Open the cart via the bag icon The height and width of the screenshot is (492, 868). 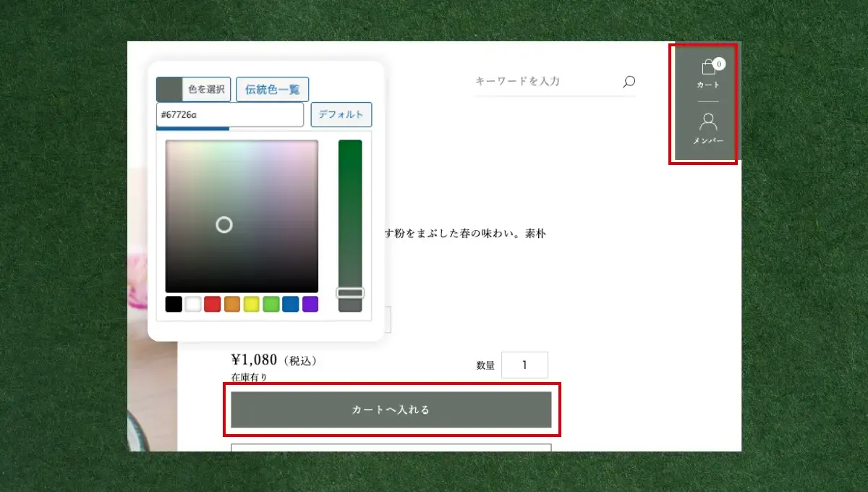click(x=708, y=69)
